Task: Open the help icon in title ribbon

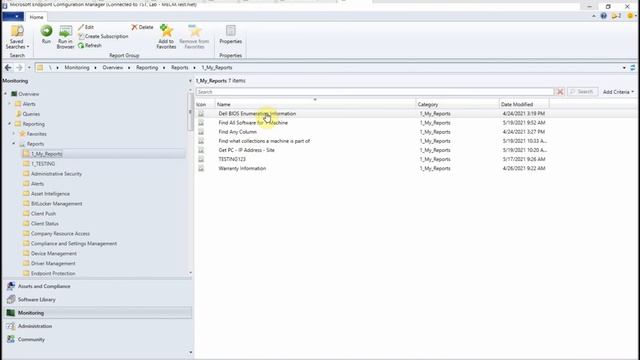Action: [x=604, y=16]
